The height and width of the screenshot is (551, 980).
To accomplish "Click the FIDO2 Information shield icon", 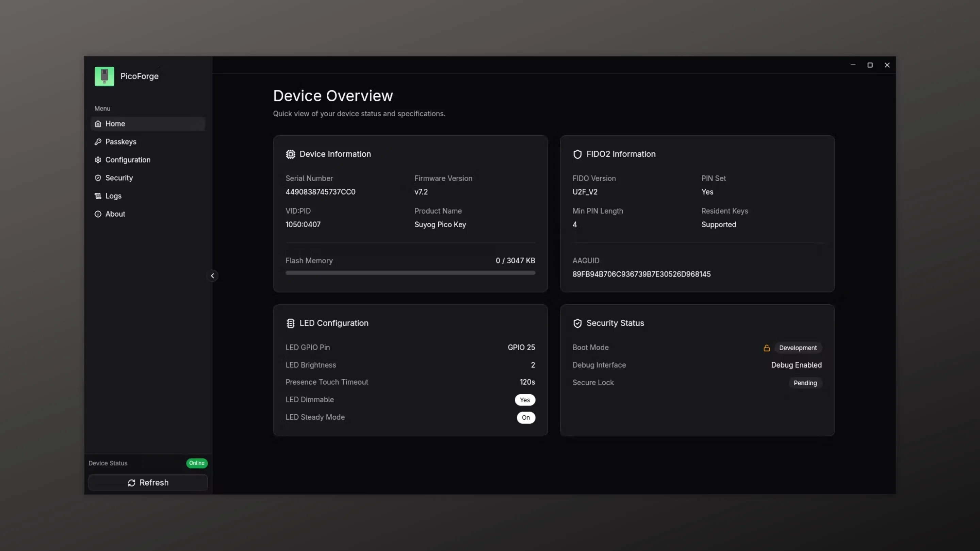I will click(577, 154).
